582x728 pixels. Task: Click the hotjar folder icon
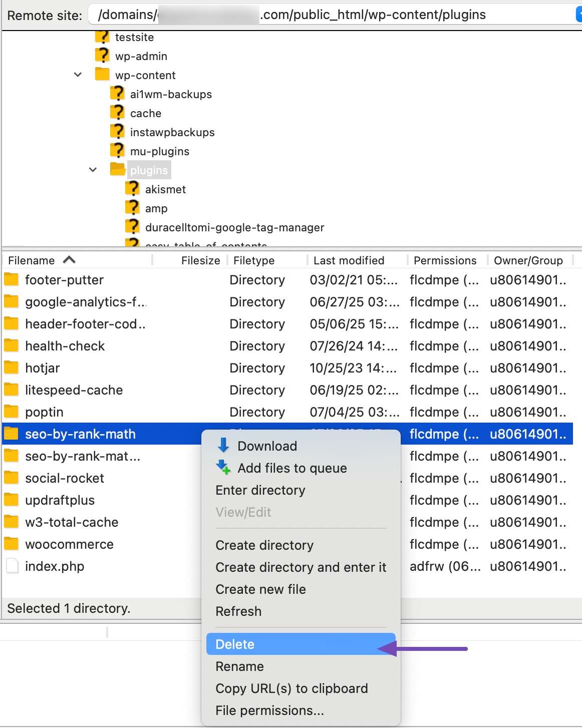(x=12, y=368)
